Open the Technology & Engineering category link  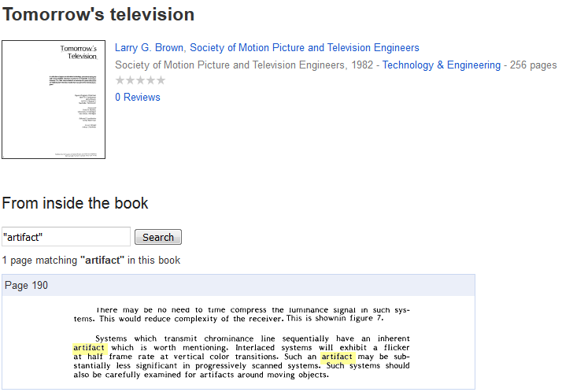pos(442,65)
